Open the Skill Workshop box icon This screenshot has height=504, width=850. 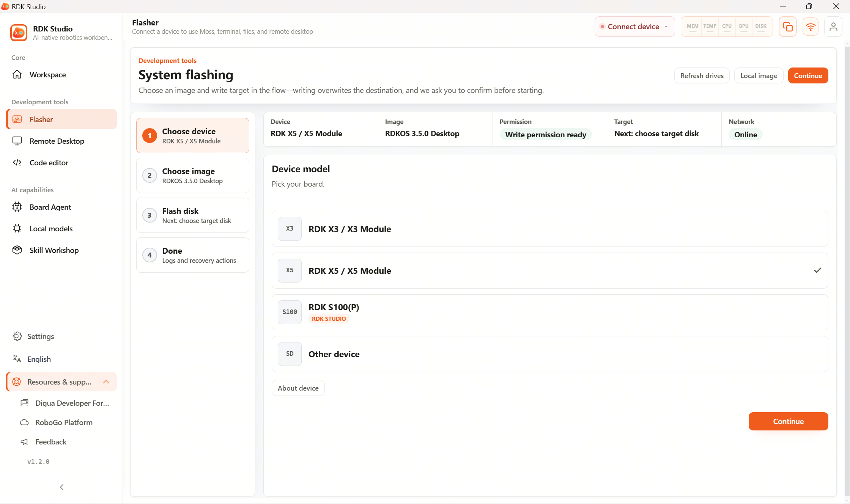pyautogui.click(x=17, y=250)
